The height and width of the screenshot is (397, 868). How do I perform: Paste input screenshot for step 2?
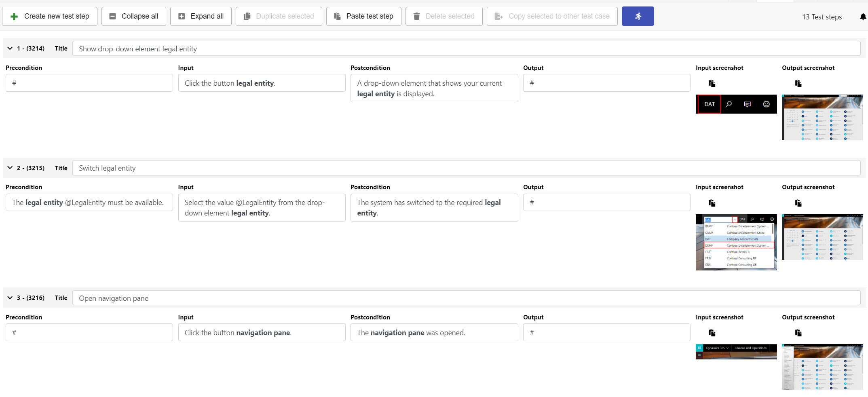[x=712, y=203]
